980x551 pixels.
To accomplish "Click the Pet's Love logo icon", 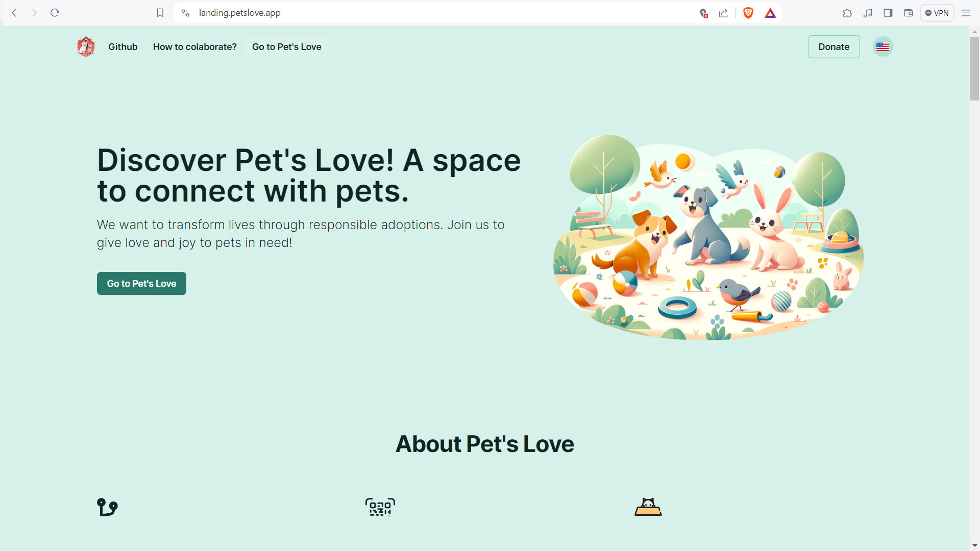I will (x=86, y=46).
